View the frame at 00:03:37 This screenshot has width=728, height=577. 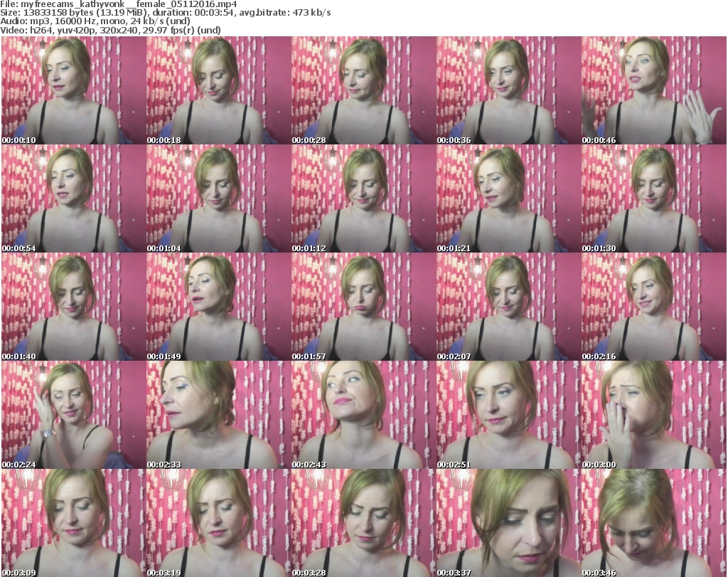click(x=509, y=523)
